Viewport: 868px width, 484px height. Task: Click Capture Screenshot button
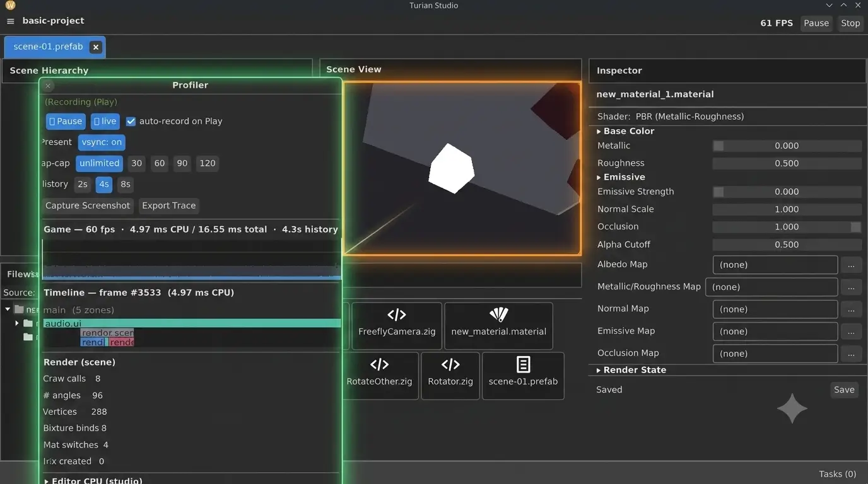point(88,205)
